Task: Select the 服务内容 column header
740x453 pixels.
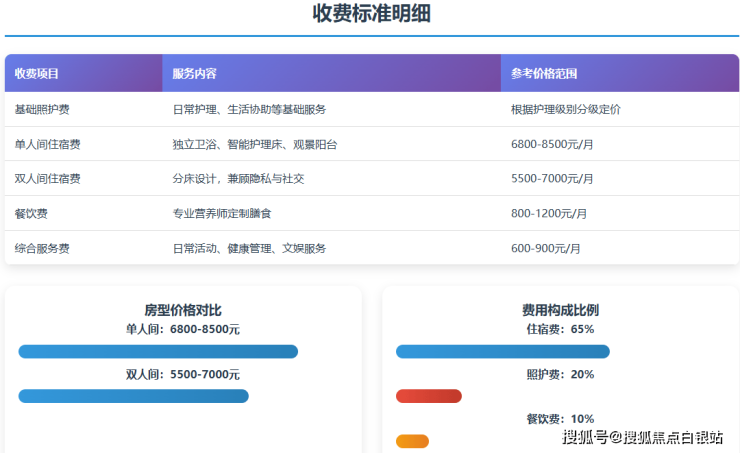Action: click(x=194, y=74)
